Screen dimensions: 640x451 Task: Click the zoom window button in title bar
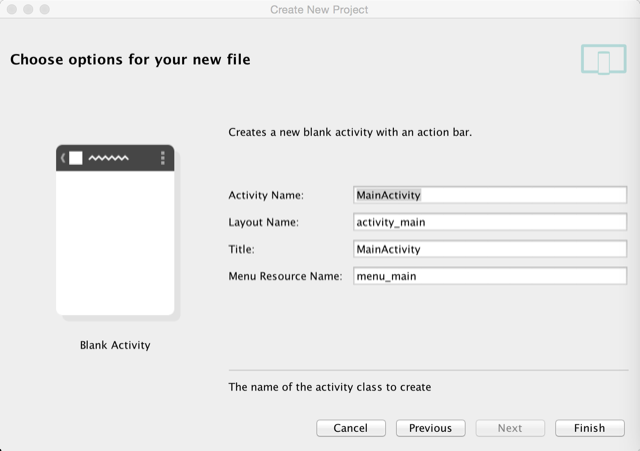(44, 9)
